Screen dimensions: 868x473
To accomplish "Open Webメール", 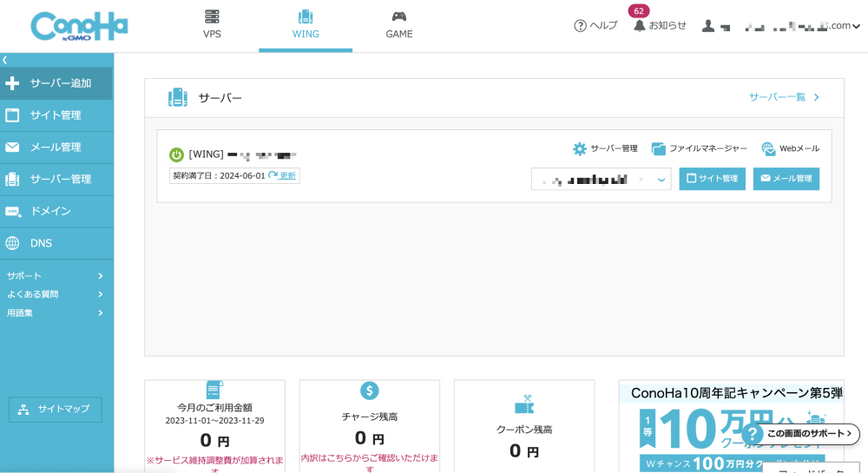I will 791,148.
